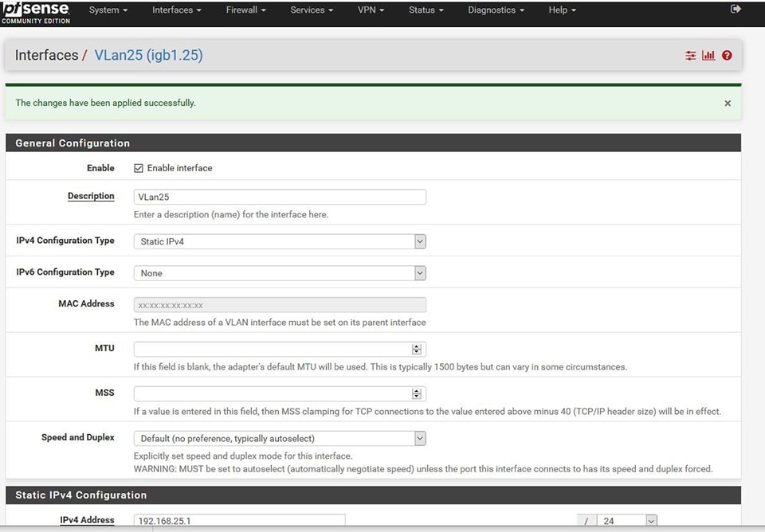765x532 pixels.
Task: Toggle the Enable interface checkbox
Action: [139, 168]
